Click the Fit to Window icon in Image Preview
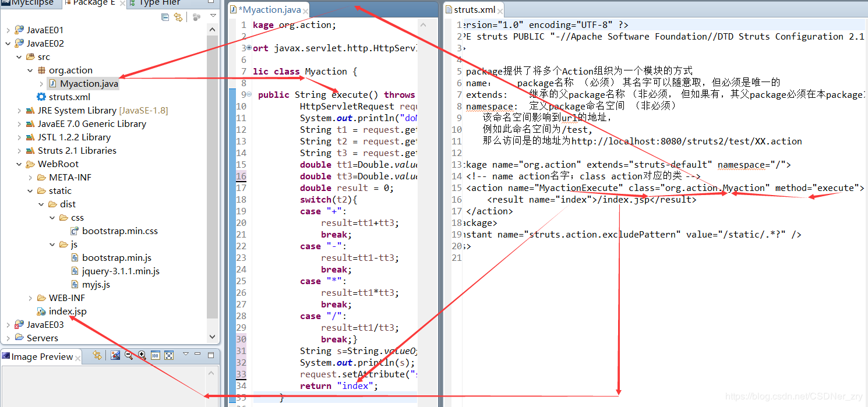 [x=168, y=356]
